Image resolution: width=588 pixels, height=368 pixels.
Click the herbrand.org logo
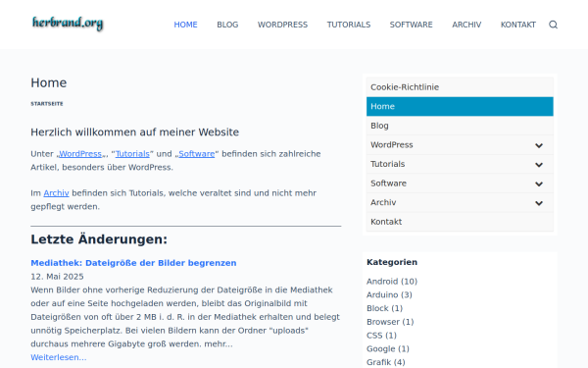click(68, 24)
